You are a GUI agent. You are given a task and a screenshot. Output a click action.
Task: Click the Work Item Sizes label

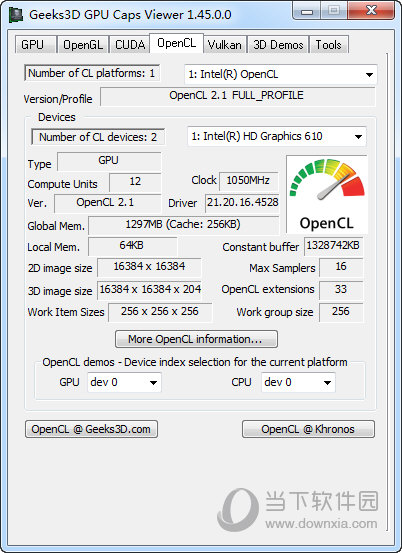[66, 312]
